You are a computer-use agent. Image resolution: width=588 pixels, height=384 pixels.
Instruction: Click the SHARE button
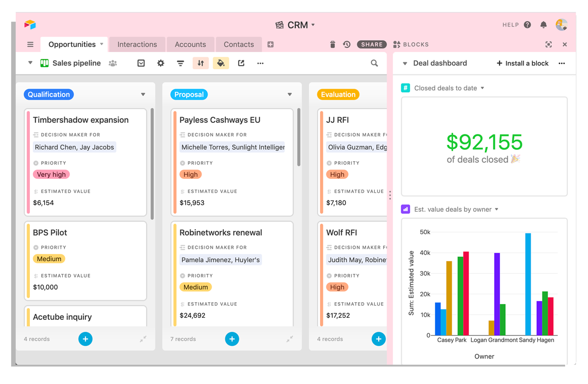coord(372,45)
